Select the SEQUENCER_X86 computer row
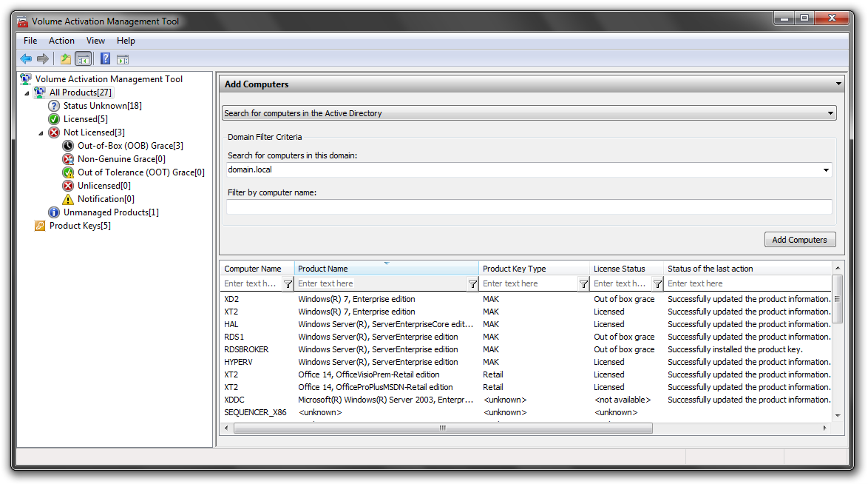Viewport: 868px width, 484px height. pos(526,412)
